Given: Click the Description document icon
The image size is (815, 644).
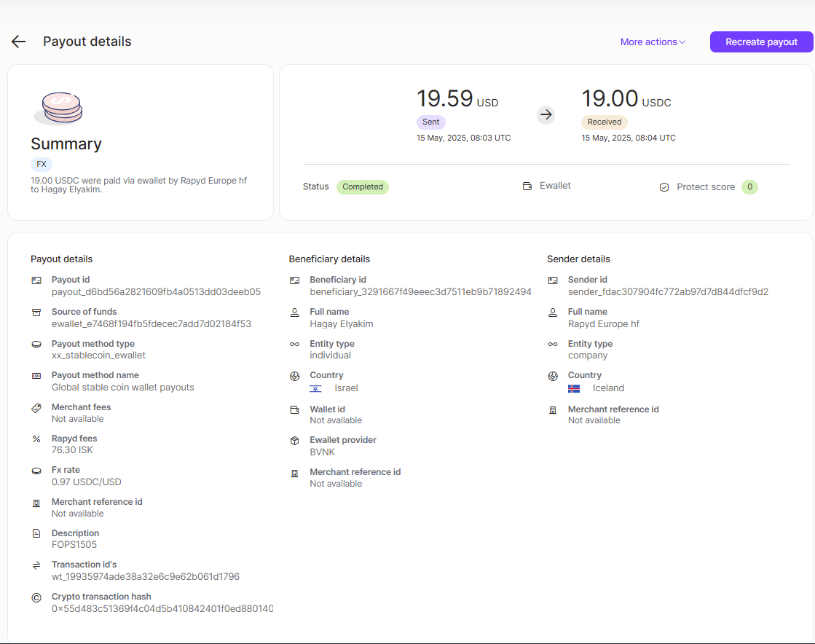Looking at the screenshot, I should point(36,533).
